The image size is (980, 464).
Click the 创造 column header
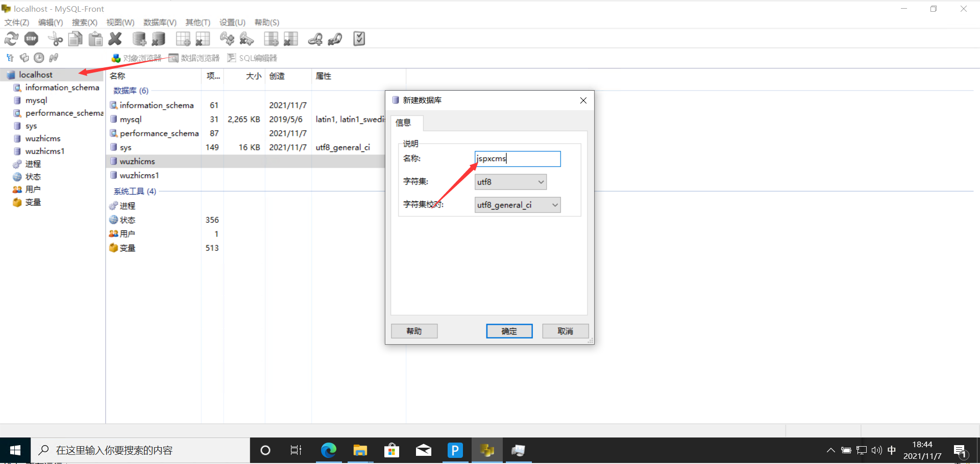pos(288,76)
